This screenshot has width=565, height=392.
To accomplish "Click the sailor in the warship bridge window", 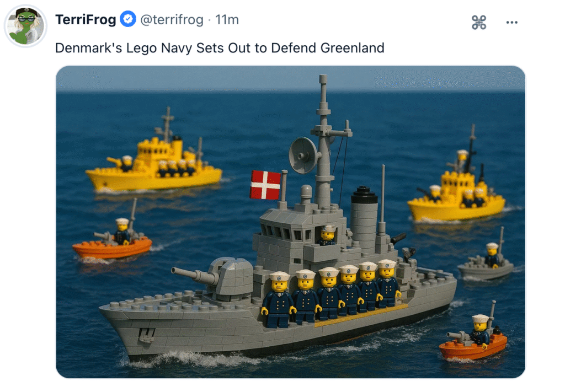I will (328, 235).
